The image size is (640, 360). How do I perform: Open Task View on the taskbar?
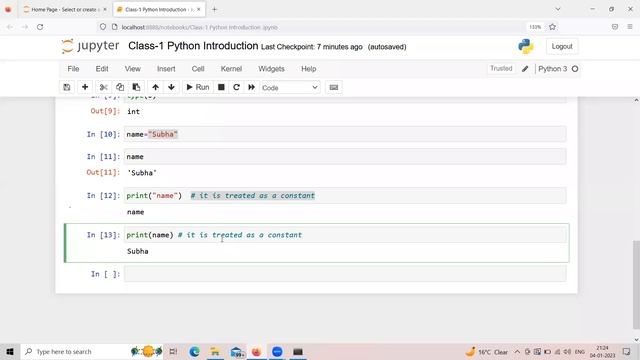pos(173,351)
